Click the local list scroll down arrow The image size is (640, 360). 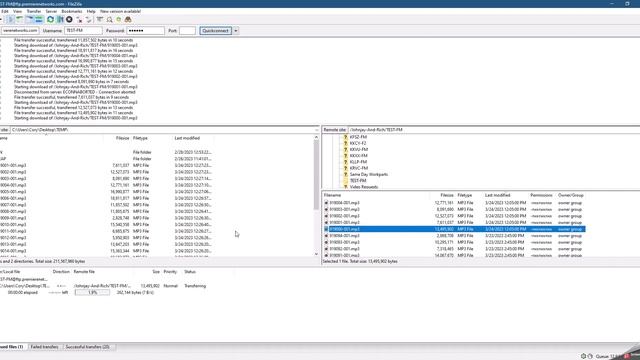[316, 254]
